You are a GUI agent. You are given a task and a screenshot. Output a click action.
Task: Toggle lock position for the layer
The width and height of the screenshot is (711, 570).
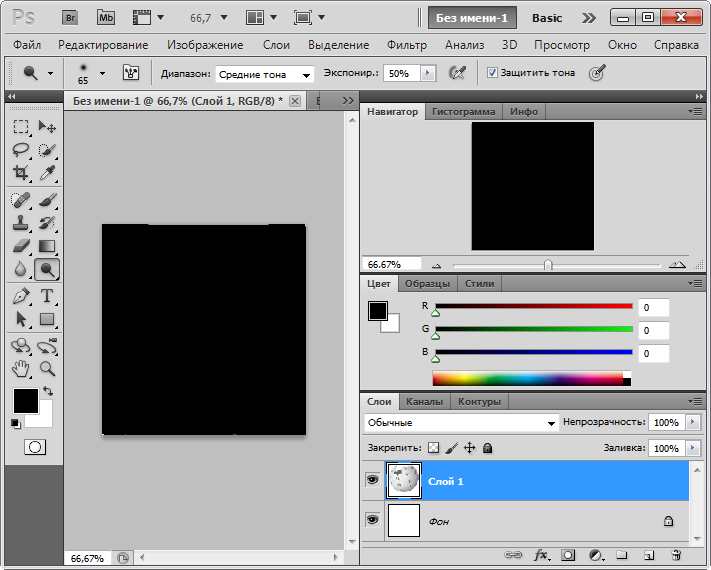coord(470,448)
